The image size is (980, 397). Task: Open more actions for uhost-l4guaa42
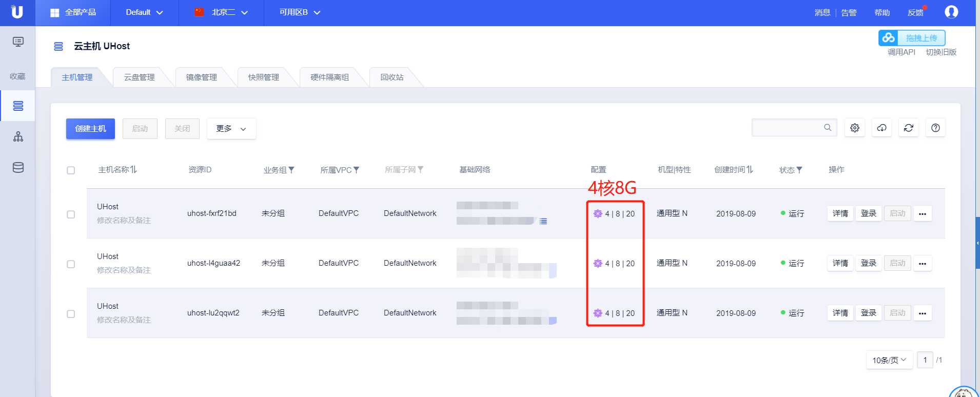point(923,264)
